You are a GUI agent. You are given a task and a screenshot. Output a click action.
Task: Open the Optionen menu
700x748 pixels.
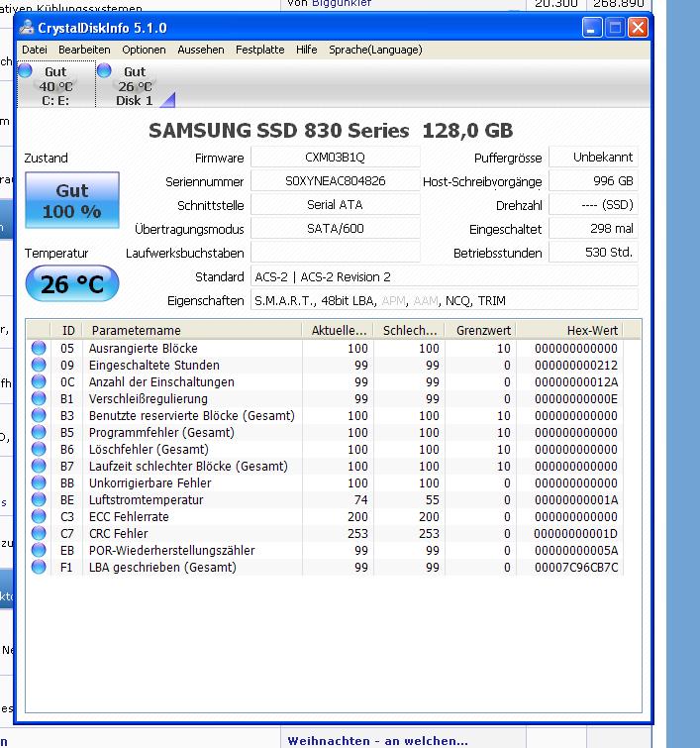(144, 50)
